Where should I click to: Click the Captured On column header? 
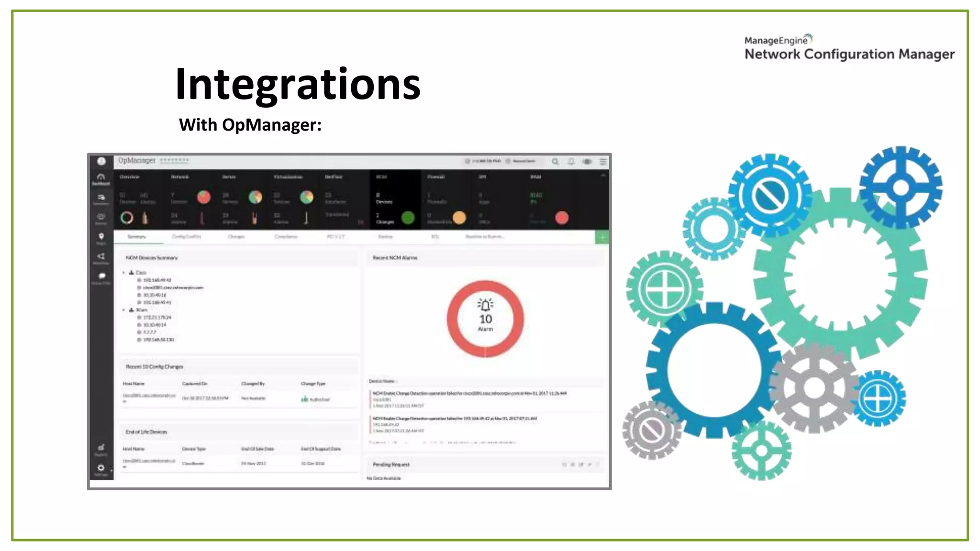[x=194, y=384]
